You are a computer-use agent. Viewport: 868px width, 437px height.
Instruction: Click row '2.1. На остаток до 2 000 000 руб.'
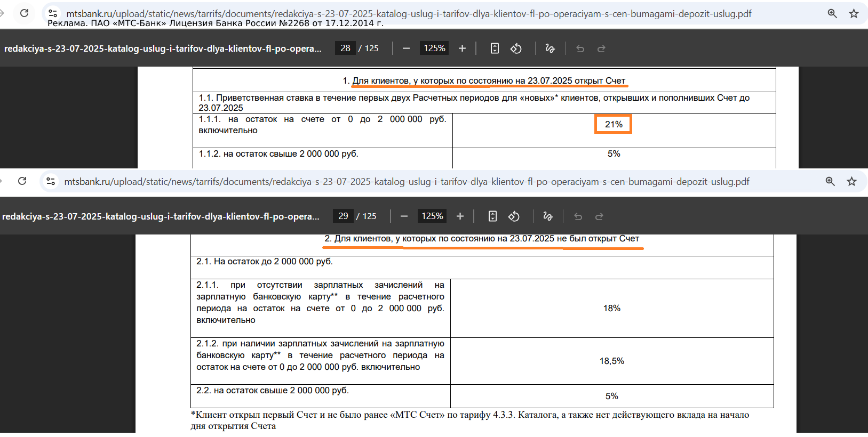click(265, 261)
